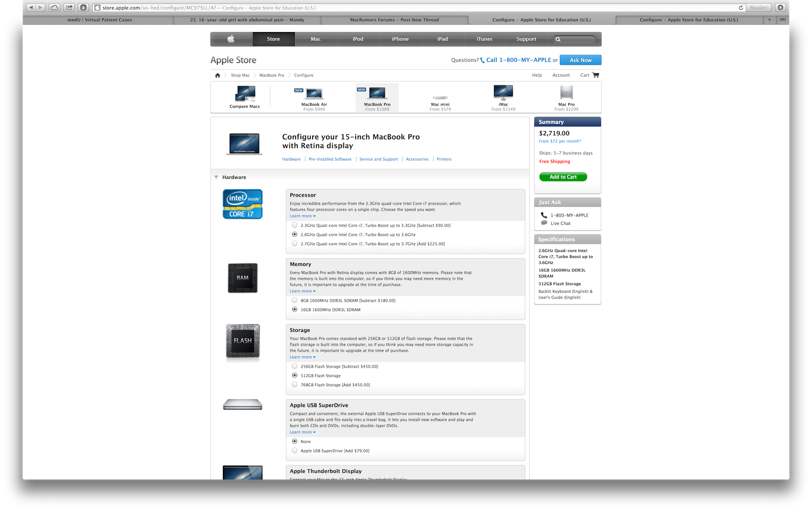Click the Intel Core i7 badge image
This screenshot has width=812, height=511.
pyautogui.click(x=242, y=204)
